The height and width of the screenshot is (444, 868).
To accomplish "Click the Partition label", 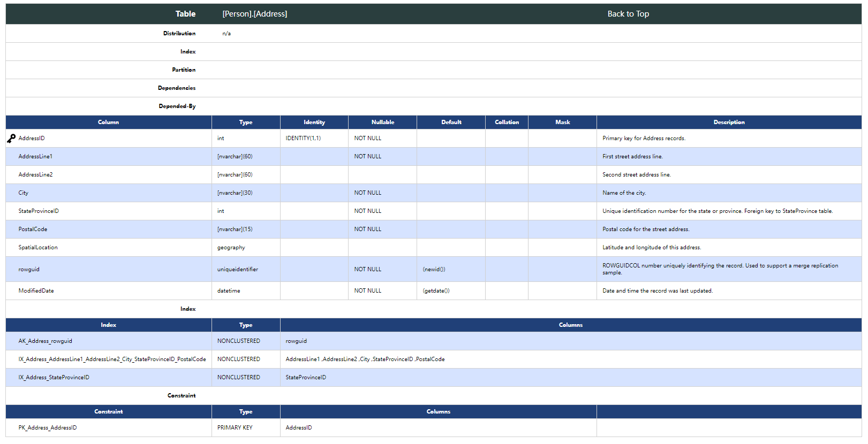I will pos(184,70).
